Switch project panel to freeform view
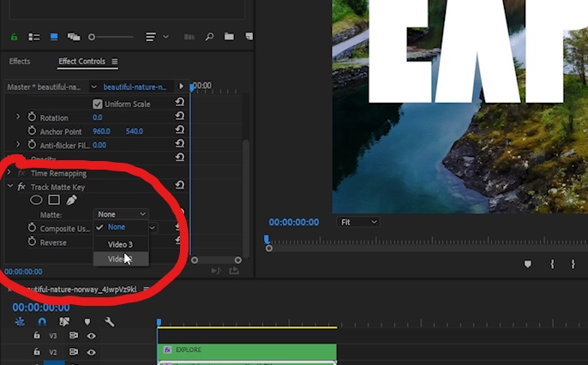The height and width of the screenshot is (365, 588). [74, 37]
